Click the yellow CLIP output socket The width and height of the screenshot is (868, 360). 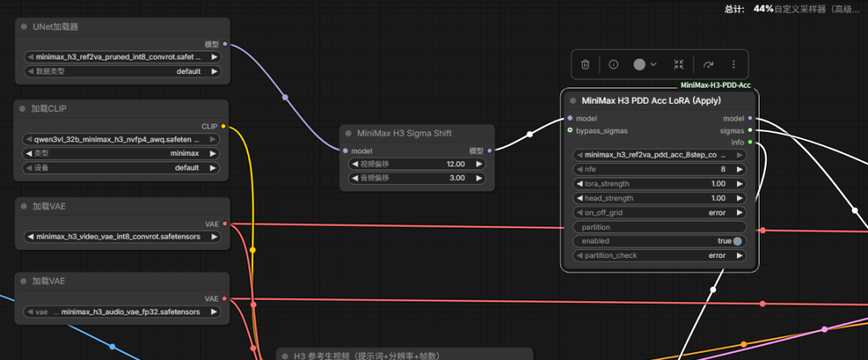click(223, 126)
